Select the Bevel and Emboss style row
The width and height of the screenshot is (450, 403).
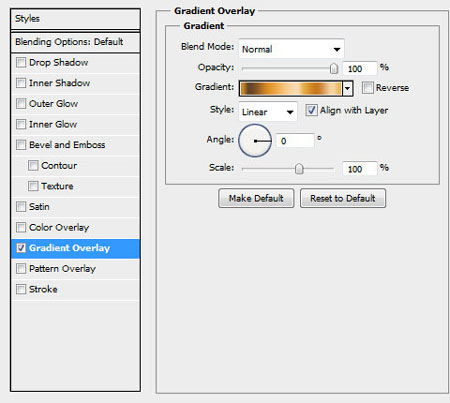[x=75, y=145]
